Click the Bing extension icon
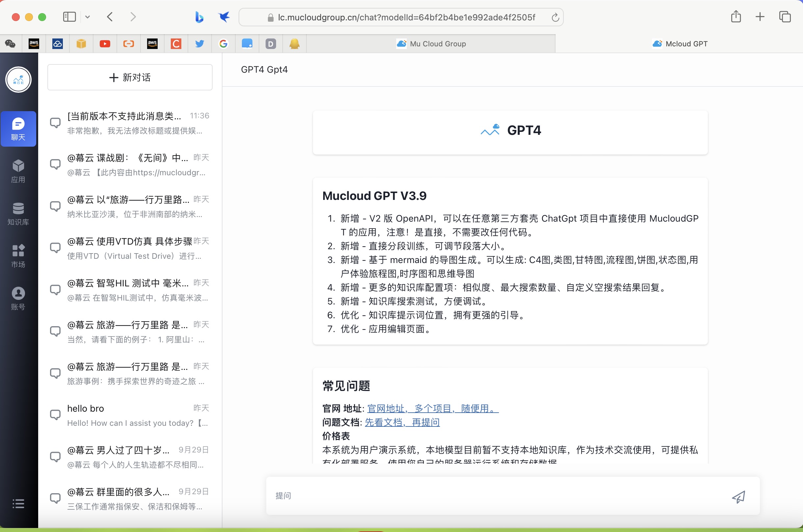 199,17
